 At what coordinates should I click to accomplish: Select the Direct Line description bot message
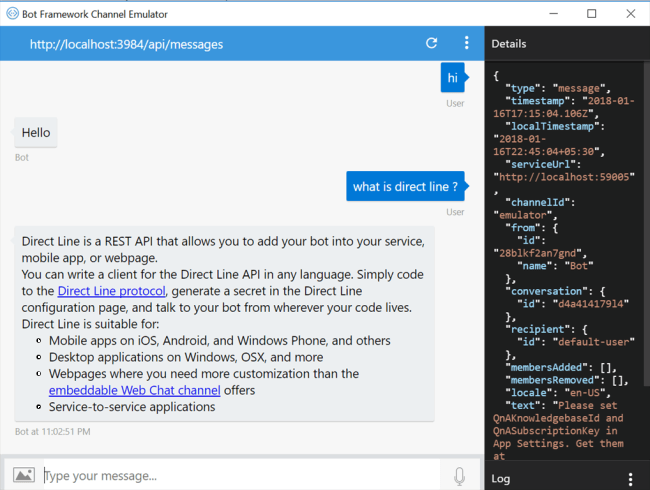225,322
